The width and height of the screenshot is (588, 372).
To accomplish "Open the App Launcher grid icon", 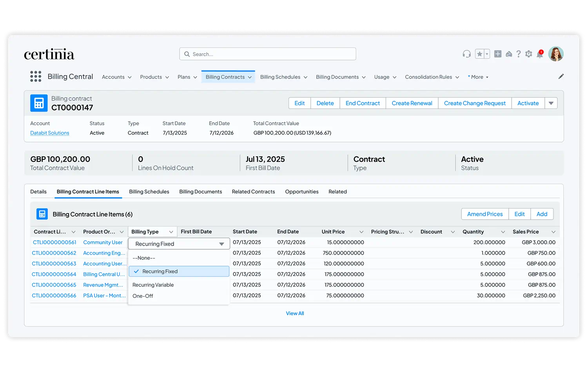I will click(36, 77).
